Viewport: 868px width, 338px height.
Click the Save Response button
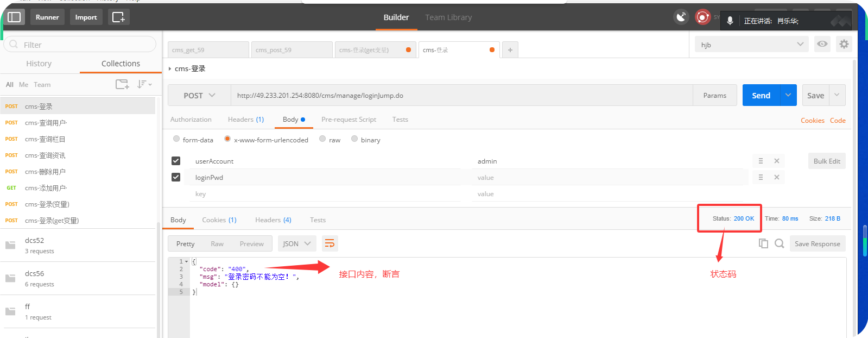click(x=818, y=243)
